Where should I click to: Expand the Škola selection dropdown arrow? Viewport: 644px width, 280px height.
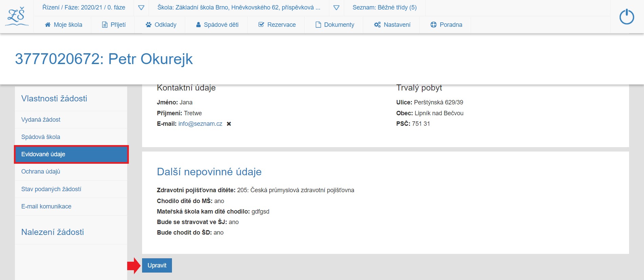click(336, 7)
